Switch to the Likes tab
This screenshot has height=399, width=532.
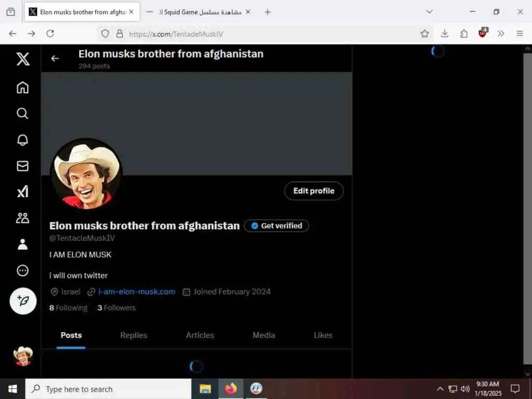[x=323, y=336]
